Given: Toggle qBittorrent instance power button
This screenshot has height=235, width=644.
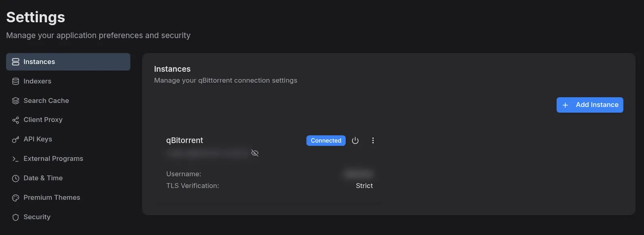Looking at the screenshot, I should click(x=355, y=141).
